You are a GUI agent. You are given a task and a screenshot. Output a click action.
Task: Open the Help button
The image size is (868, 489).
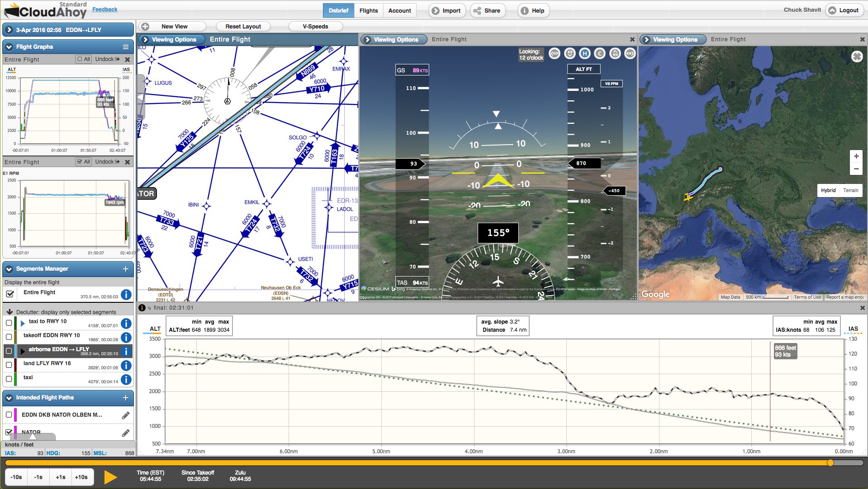coord(533,11)
